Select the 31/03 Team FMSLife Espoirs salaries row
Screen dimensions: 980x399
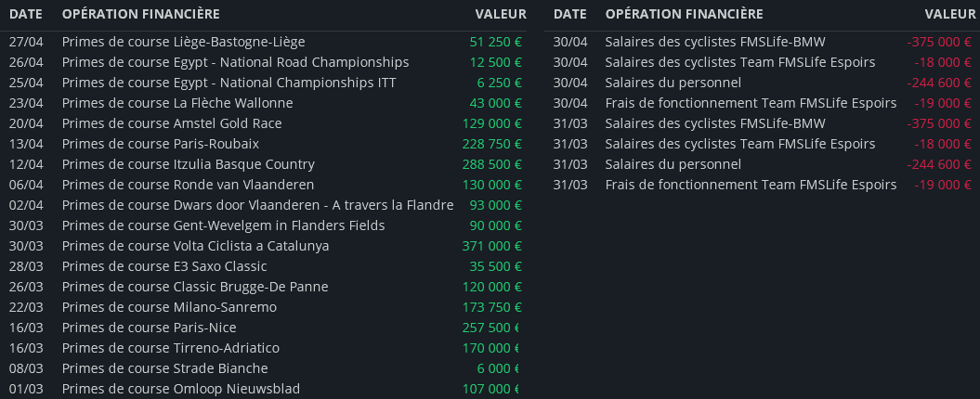click(739, 144)
